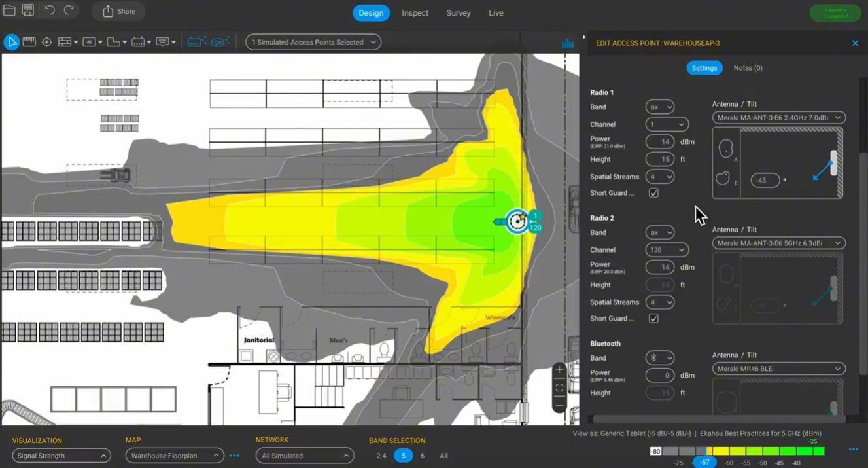Viewport: 868px width, 468px height.
Task: Select the 2.4 band option
Action: [381, 456]
